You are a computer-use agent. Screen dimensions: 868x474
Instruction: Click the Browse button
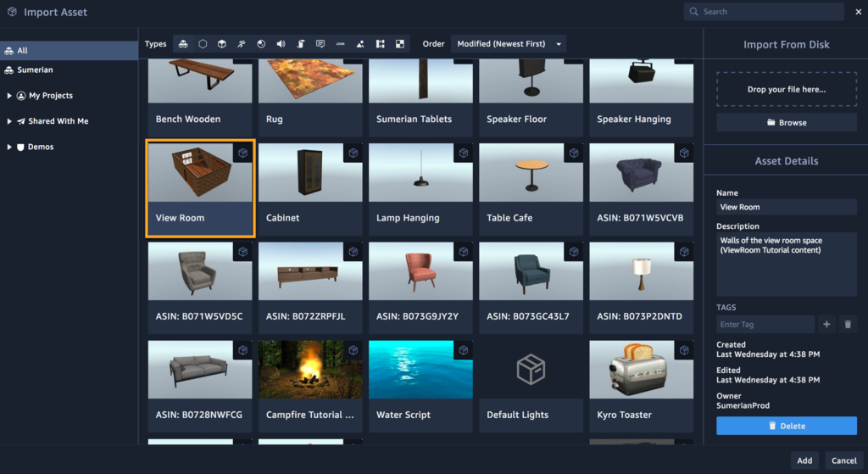(786, 122)
